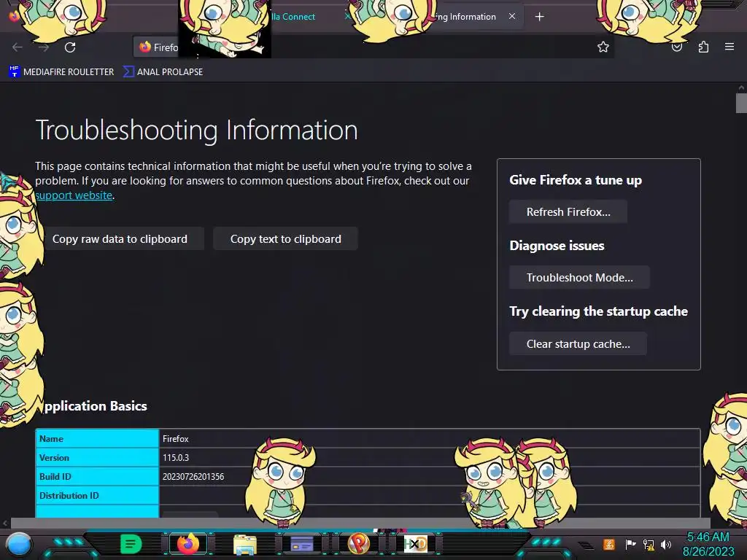The image size is (747, 560).
Task: Open the ANAL PROLAPSE bookmark
Action: (163, 72)
